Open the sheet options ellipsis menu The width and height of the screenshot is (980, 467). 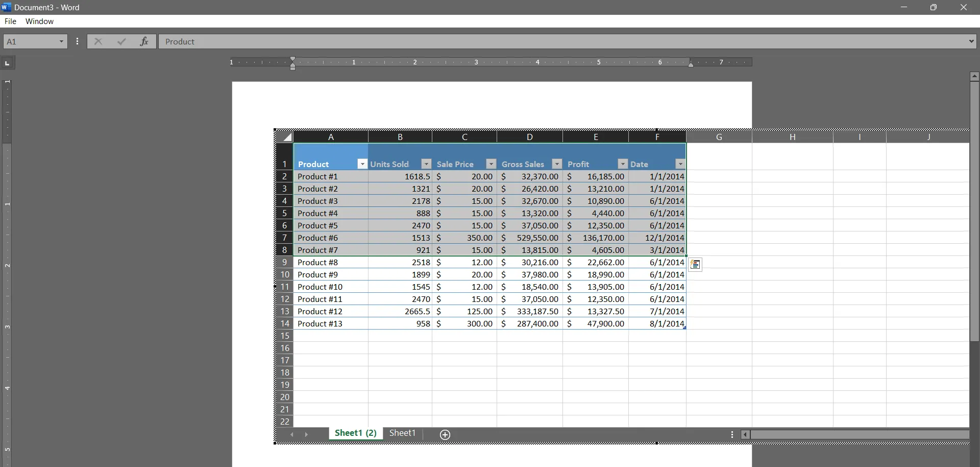tap(732, 434)
